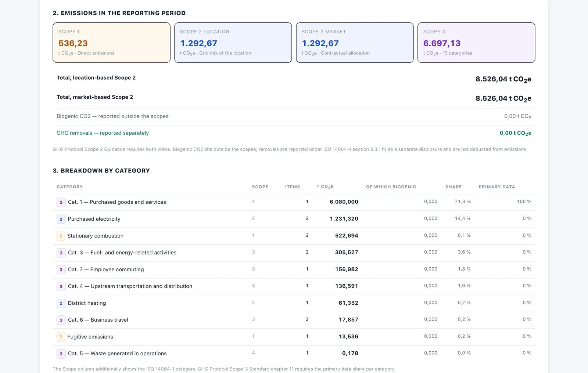Screen dimensions: 588x373
Task: Click the 522,694 emissions value
Action: coord(347,236)
